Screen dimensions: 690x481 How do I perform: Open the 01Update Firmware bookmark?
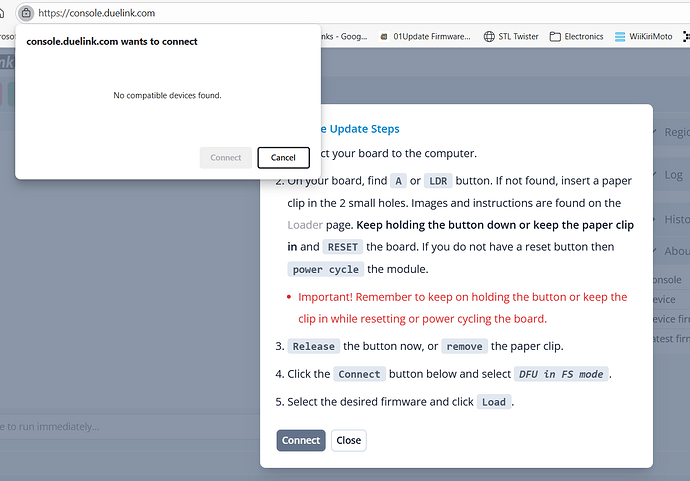click(425, 36)
